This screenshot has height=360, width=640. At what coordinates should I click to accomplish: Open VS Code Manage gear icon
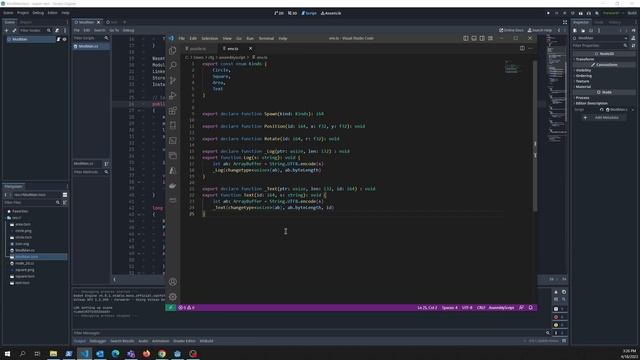point(173,297)
